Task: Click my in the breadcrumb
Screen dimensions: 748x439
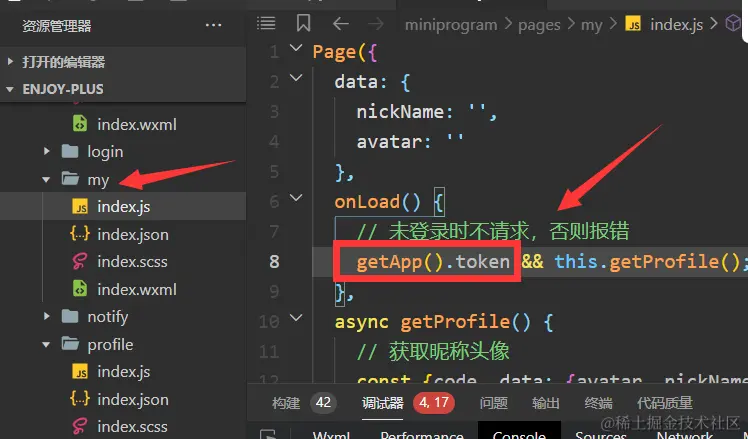Action: click(592, 25)
